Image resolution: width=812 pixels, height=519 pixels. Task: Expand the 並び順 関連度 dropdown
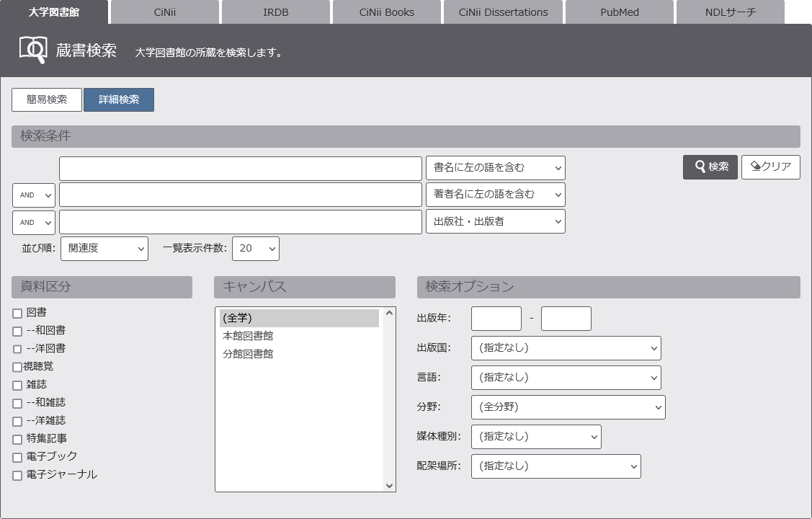click(104, 249)
